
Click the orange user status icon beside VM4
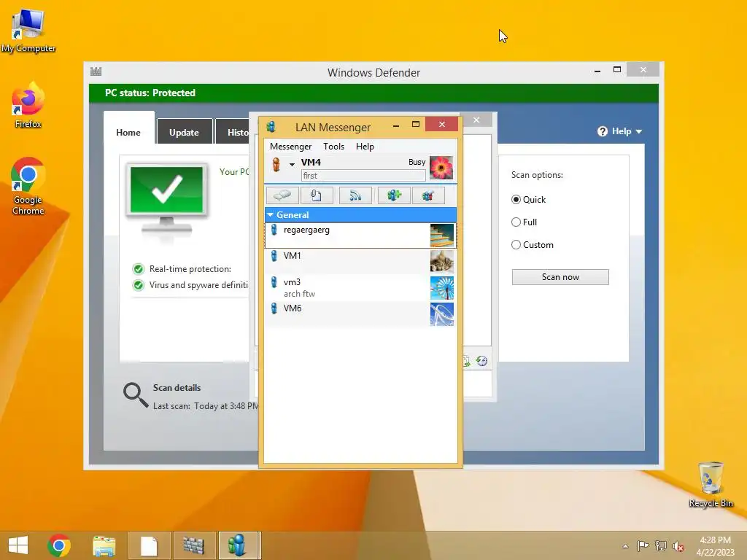(x=276, y=164)
